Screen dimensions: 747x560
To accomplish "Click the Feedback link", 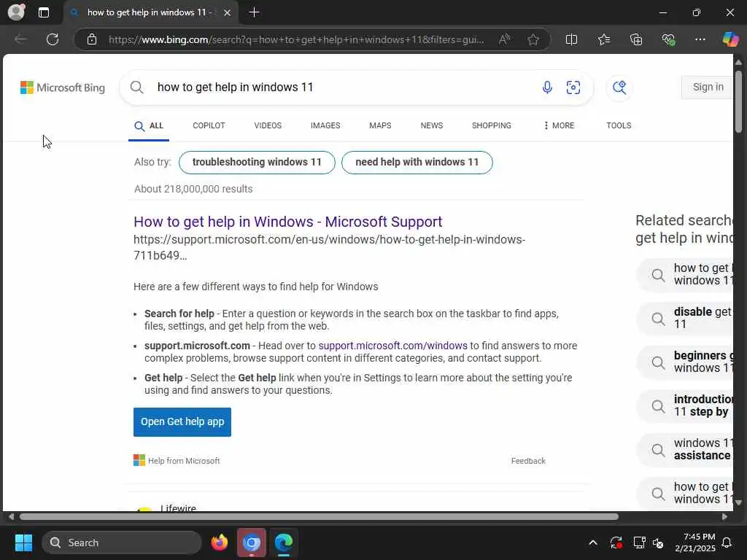I will [x=528, y=461].
